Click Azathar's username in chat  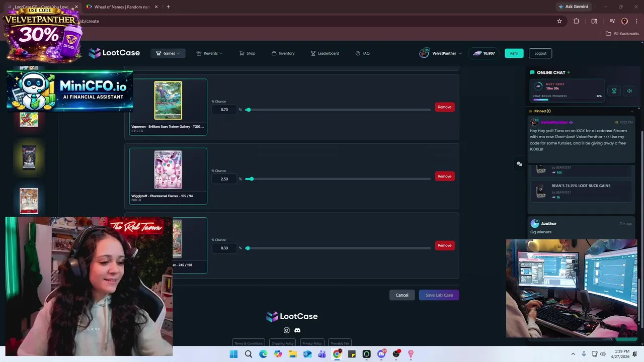pos(549,224)
